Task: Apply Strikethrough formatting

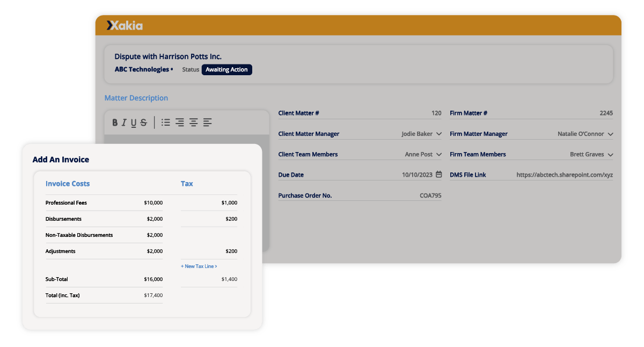Action: pyautogui.click(x=143, y=122)
